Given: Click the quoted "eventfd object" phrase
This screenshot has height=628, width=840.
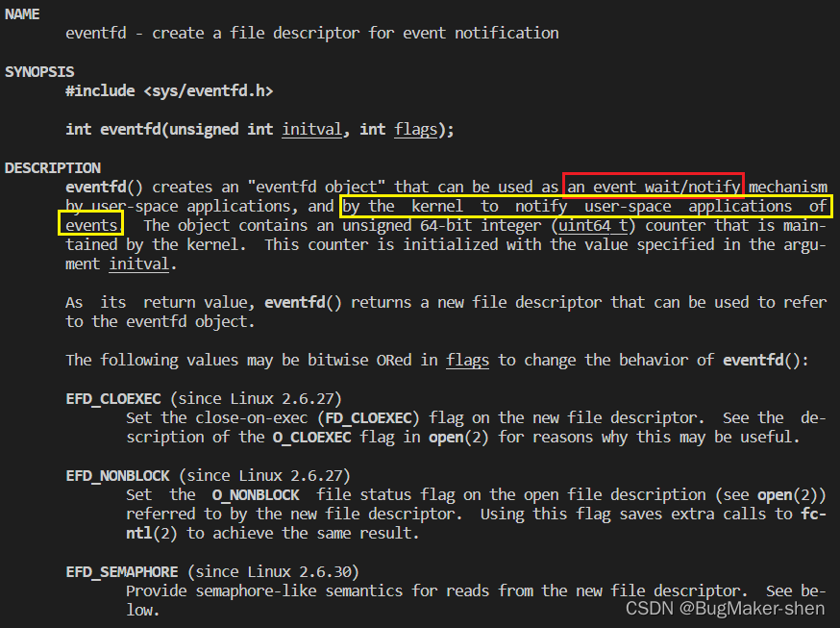Looking at the screenshot, I should coord(316,188).
